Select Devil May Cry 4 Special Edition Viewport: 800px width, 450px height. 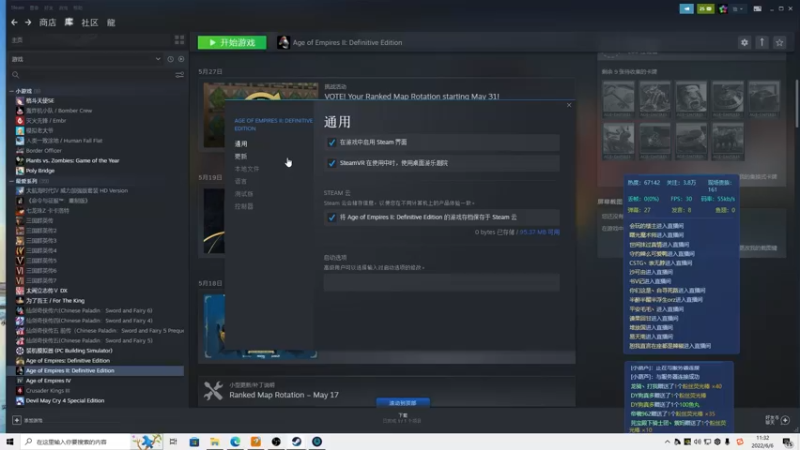(x=65, y=401)
